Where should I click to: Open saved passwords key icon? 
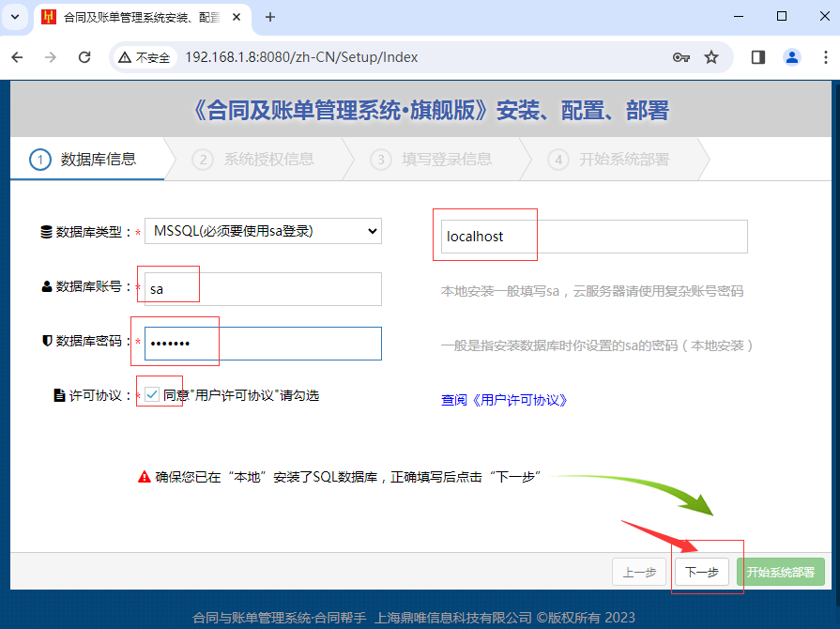point(680,57)
